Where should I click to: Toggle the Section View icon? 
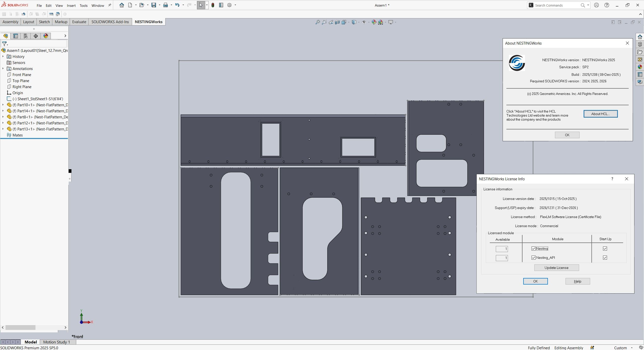click(337, 22)
